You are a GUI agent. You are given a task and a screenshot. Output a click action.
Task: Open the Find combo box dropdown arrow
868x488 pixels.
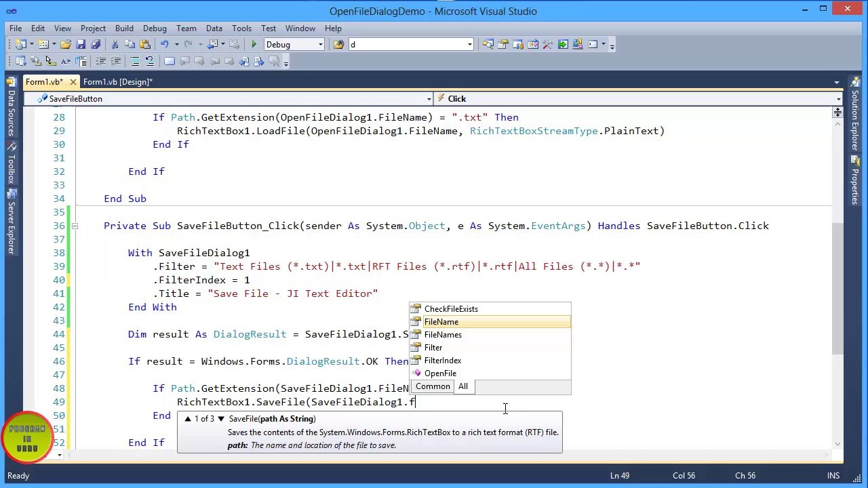469,45
